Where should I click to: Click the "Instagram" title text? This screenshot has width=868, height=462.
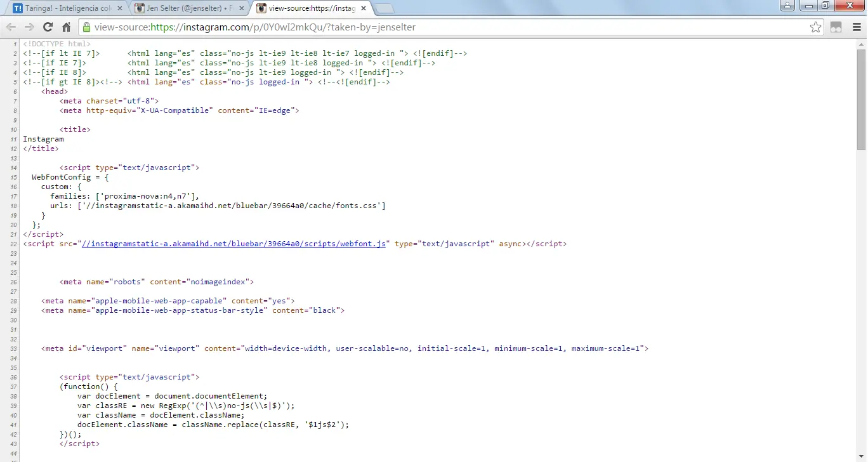point(43,139)
